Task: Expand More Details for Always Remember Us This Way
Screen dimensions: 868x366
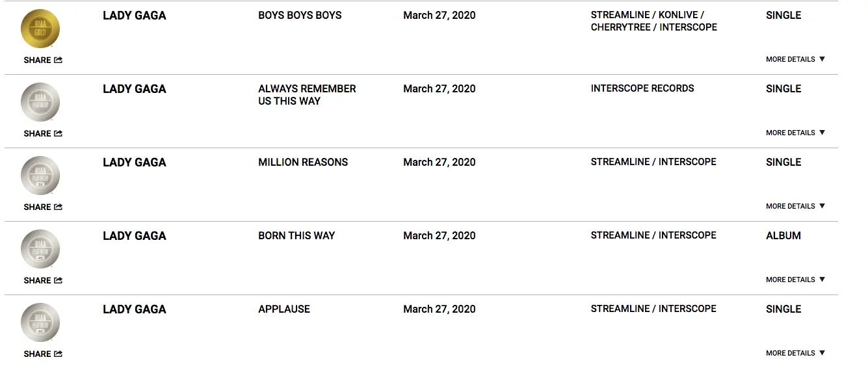Action: pos(795,133)
